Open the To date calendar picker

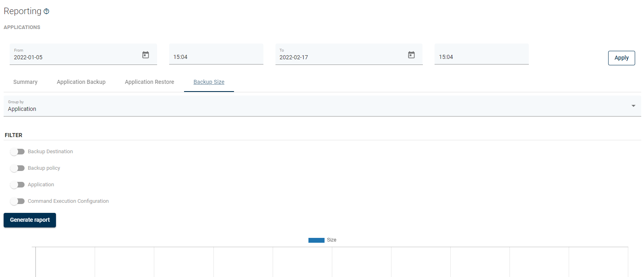click(411, 55)
